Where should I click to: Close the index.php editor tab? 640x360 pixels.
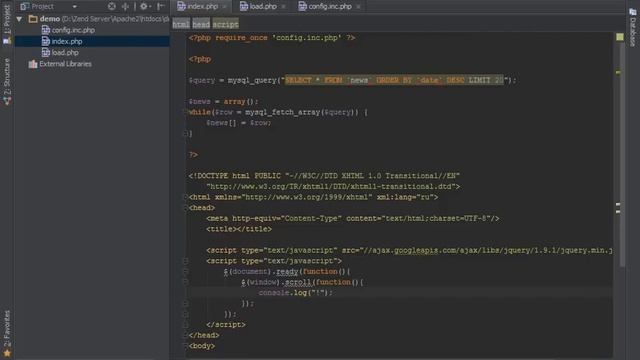click(x=224, y=7)
